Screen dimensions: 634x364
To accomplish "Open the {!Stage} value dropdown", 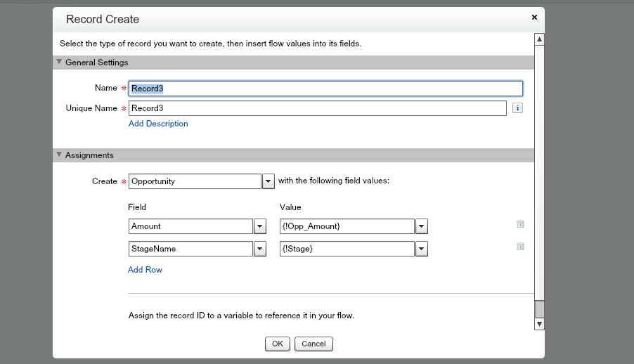I will click(x=422, y=249).
